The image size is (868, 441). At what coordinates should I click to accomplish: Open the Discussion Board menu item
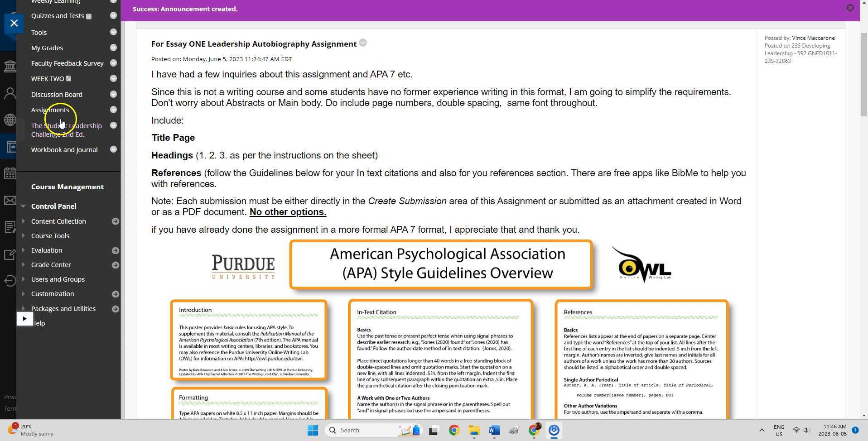pos(57,94)
